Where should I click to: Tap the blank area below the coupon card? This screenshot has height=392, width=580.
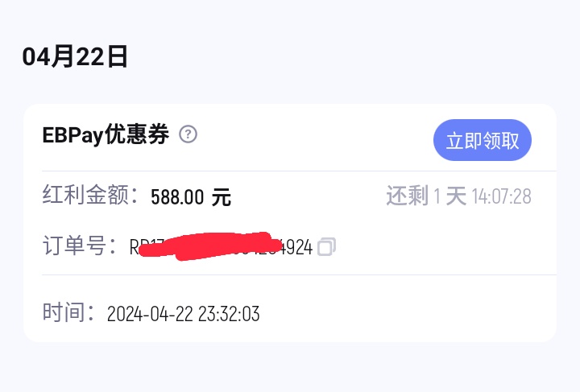coord(290,367)
